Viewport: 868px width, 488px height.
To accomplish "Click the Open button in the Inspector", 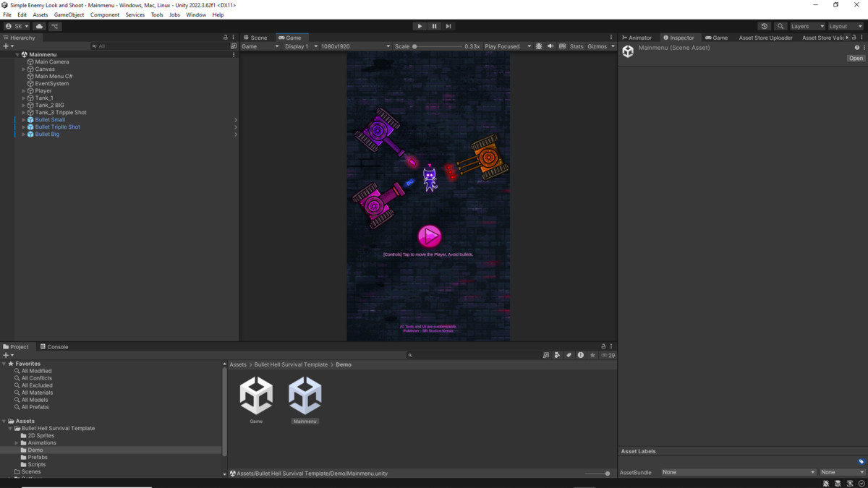I will coord(856,58).
